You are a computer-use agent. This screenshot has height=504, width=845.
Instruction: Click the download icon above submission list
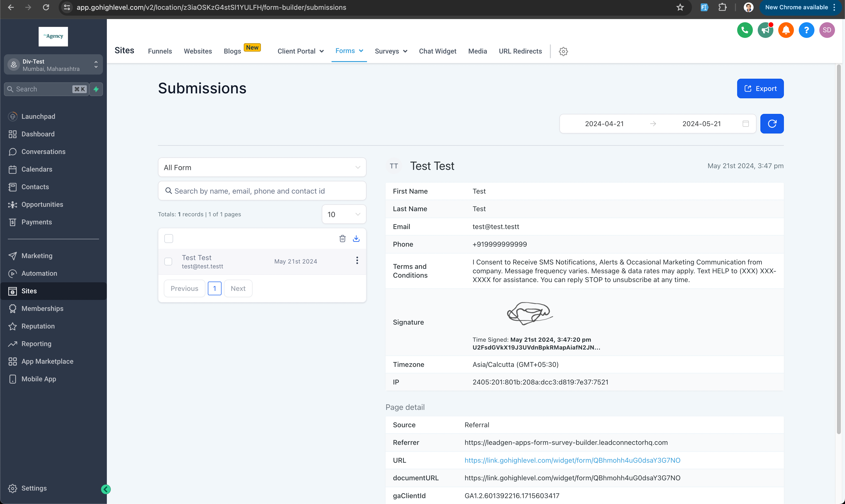(356, 238)
